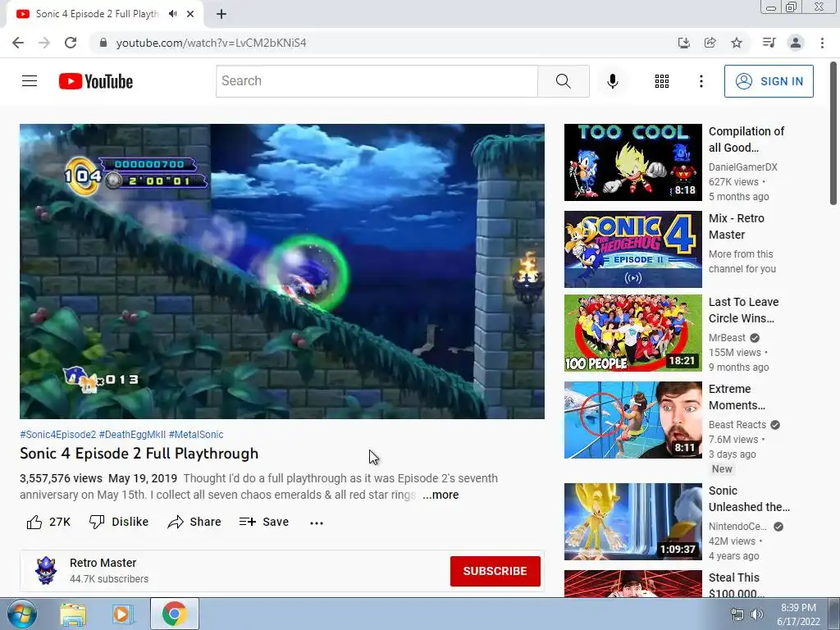Viewport: 840px width, 630px height.
Task: Click the install app icon in address bar
Action: point(683,43)
